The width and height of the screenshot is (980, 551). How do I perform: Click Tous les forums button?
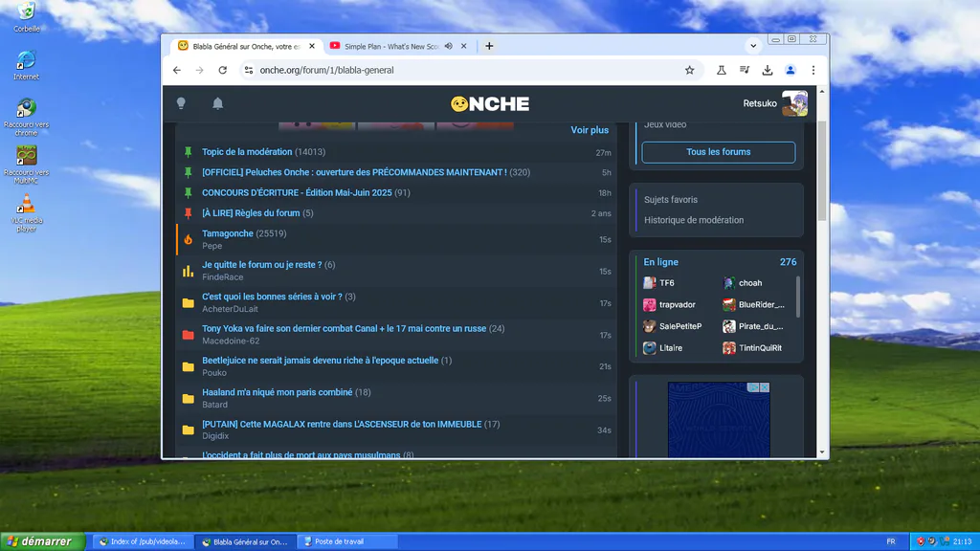719,152
